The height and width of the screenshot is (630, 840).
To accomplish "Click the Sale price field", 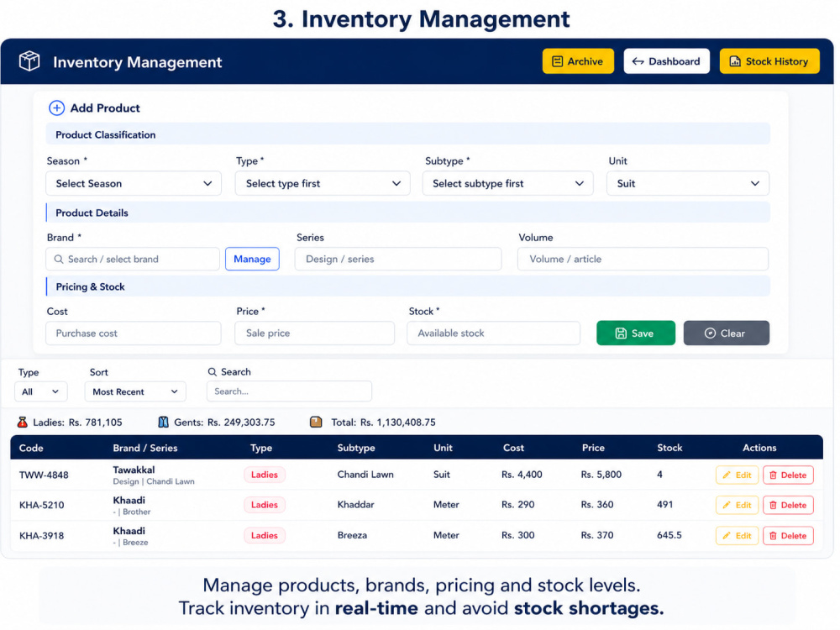I will click(314, 333).
